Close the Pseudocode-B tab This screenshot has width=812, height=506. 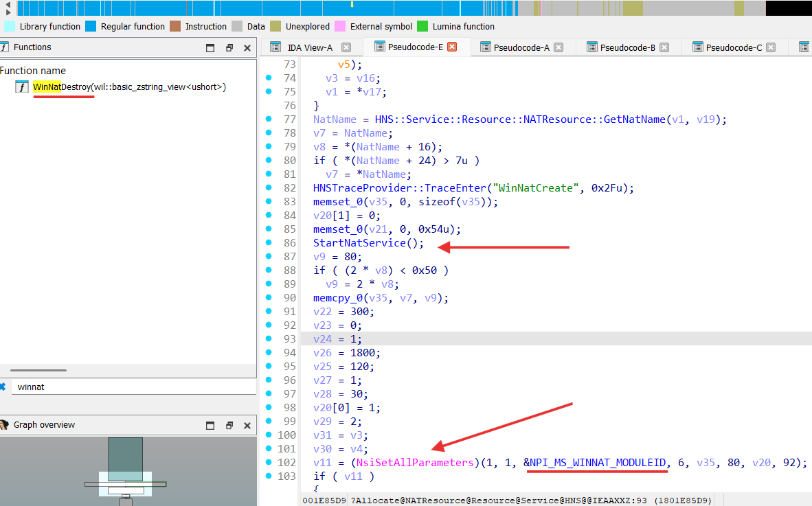pyautogui.click(x=664, y=47)
